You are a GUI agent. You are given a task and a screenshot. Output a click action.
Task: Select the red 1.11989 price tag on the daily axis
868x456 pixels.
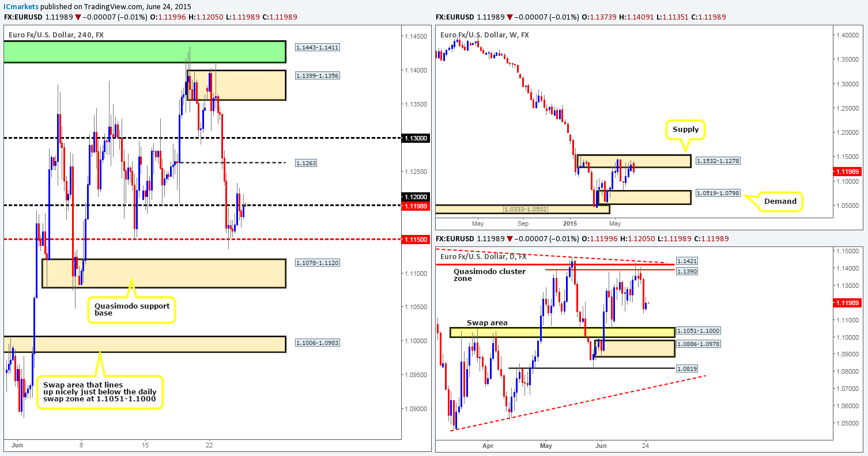(847, 302)
